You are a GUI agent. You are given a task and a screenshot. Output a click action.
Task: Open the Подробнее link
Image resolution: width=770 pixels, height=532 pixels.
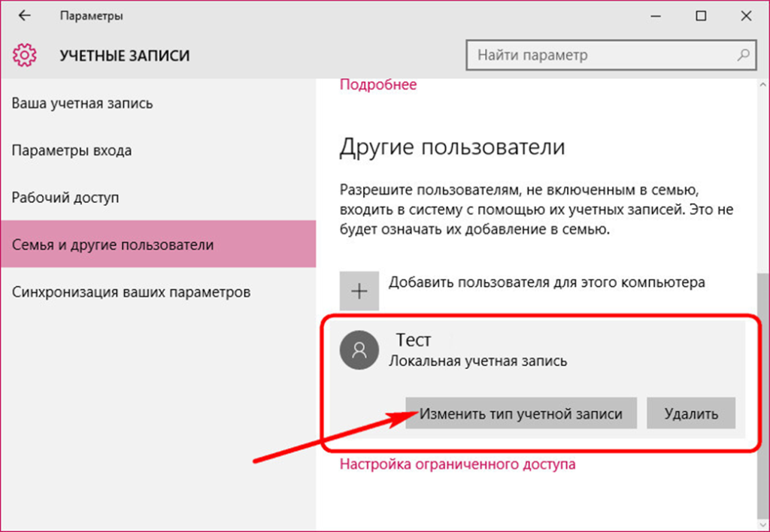[378, 85]
